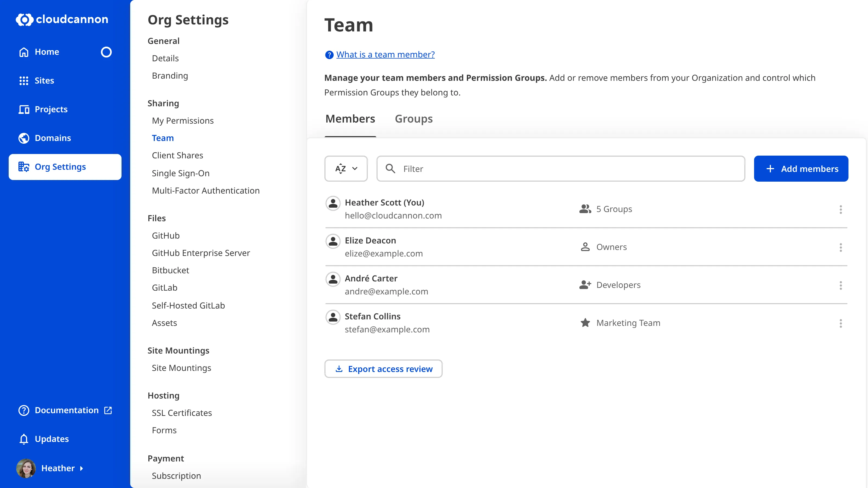Click the external link icon beside Documentation

pyautogui.click(x=108, y=410)
